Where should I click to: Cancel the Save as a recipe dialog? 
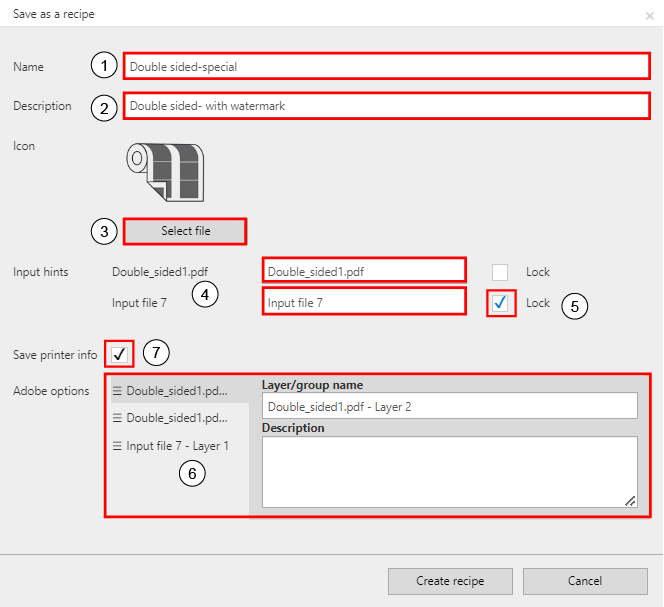coord(584,581)
